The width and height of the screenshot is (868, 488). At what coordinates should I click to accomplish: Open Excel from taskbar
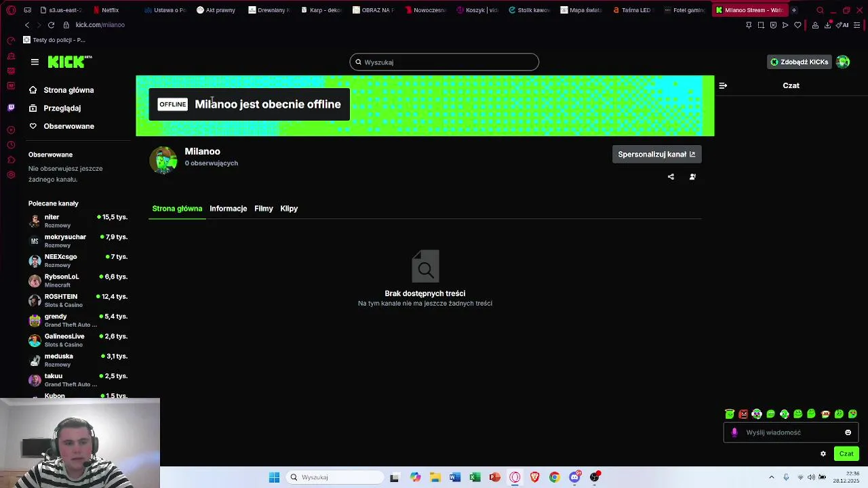[475, 477]
